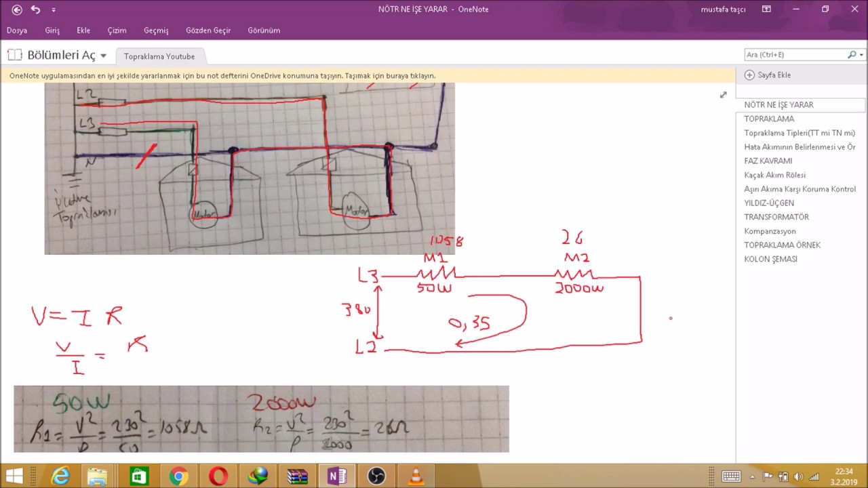Open OBS Studio from taskbar
The image size is (868, 488).
(x=376, y=476)
